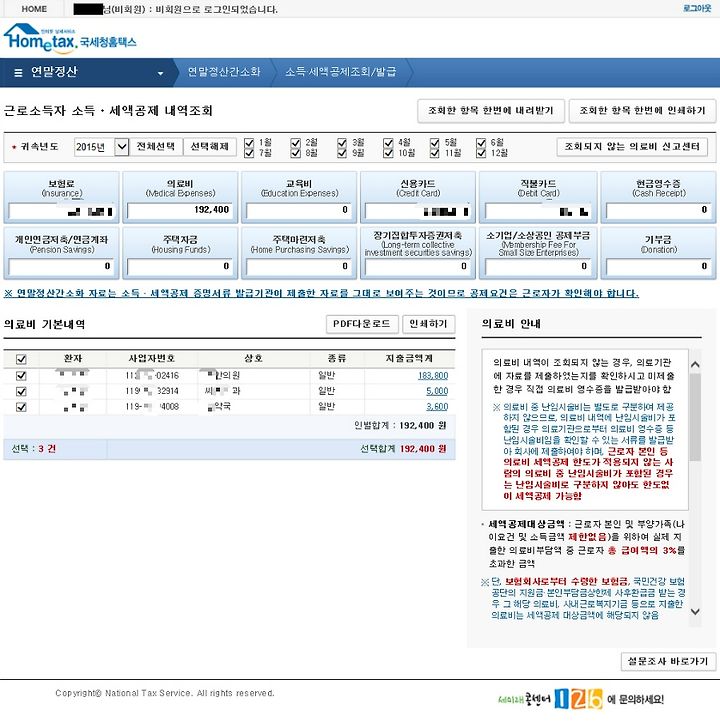Image resolution: width=720 pixels, height=728 pixels.
Task: Click 조회한 항목 한번에 내려받기 button
Action: click(491, 110)
